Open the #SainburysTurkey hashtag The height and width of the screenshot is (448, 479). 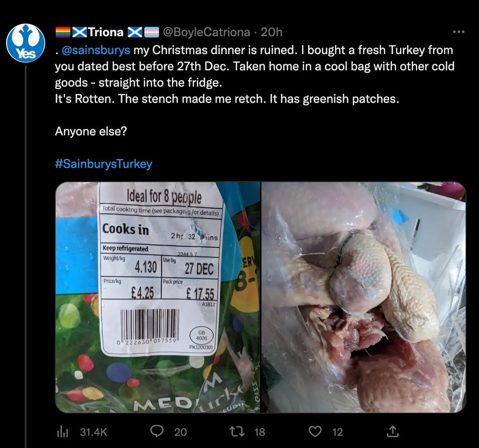tap(103, 164)
